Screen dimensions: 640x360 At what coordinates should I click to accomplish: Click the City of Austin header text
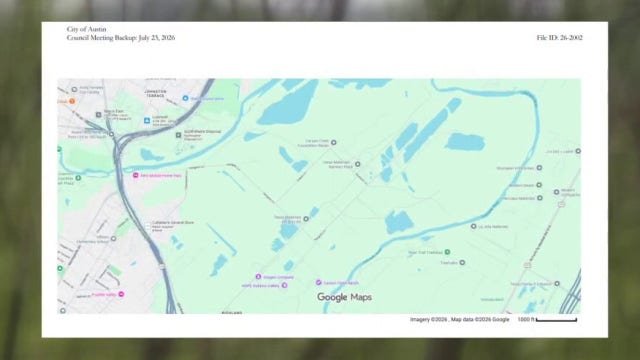(87, 29)
